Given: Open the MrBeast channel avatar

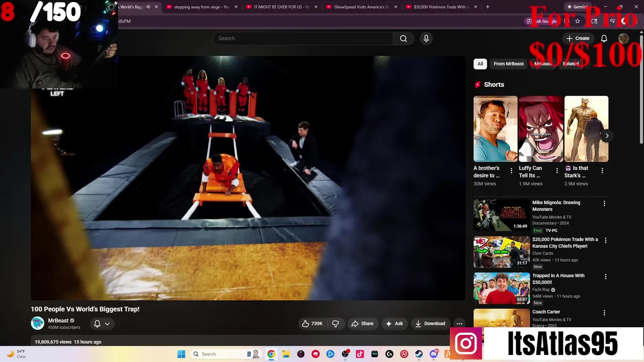Looking at the screenshot, I should (38, 324).
